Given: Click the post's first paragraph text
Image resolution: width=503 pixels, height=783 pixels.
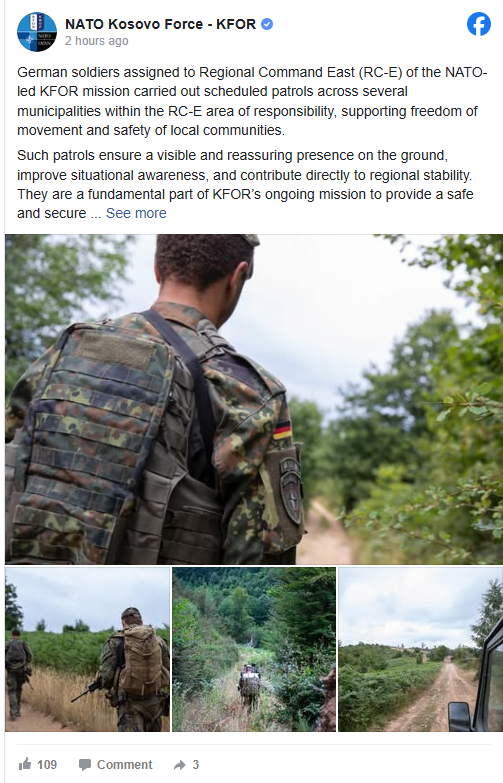Looking at the screenshot, I should [252, 101].
